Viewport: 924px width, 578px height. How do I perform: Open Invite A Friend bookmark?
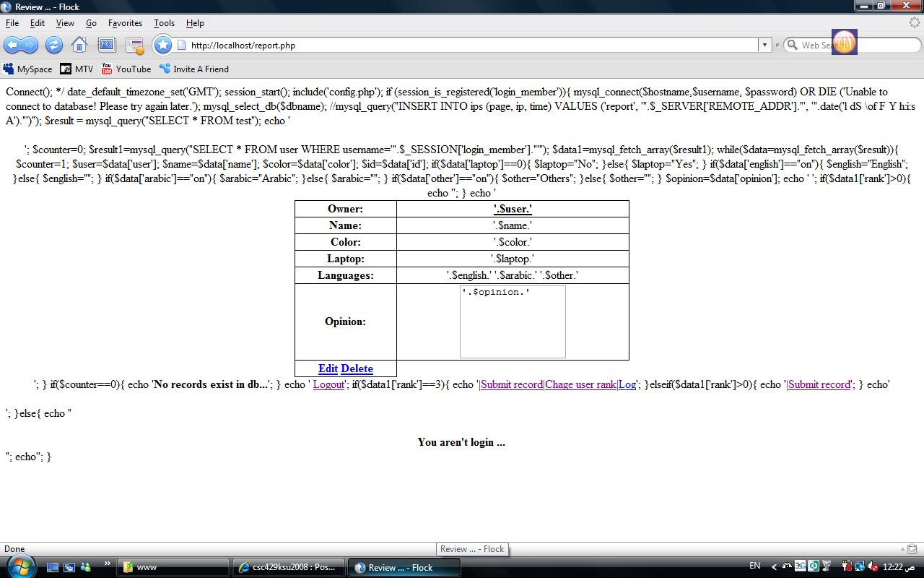pyautogui.click(x=193, y=69)
